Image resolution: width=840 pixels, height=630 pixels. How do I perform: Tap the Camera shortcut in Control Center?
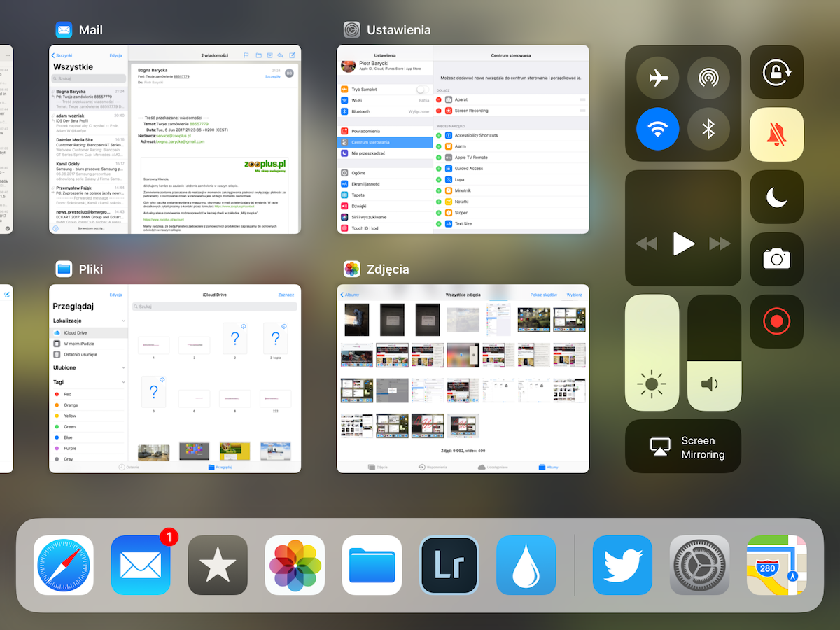[776, 260]
